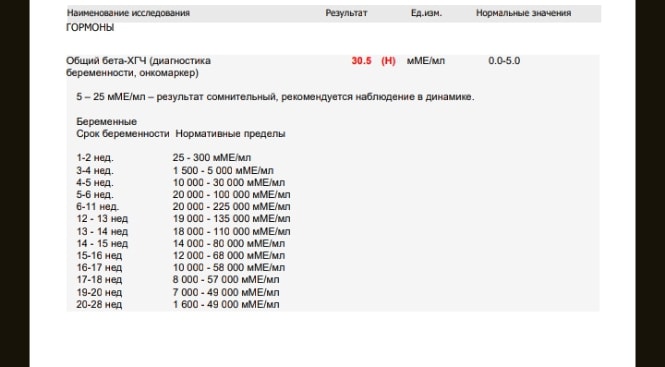The image size is (665, 367).
Task: Click the value "20 000 - 225 000 мМЕ/мл"
Action: pos(232,207)
